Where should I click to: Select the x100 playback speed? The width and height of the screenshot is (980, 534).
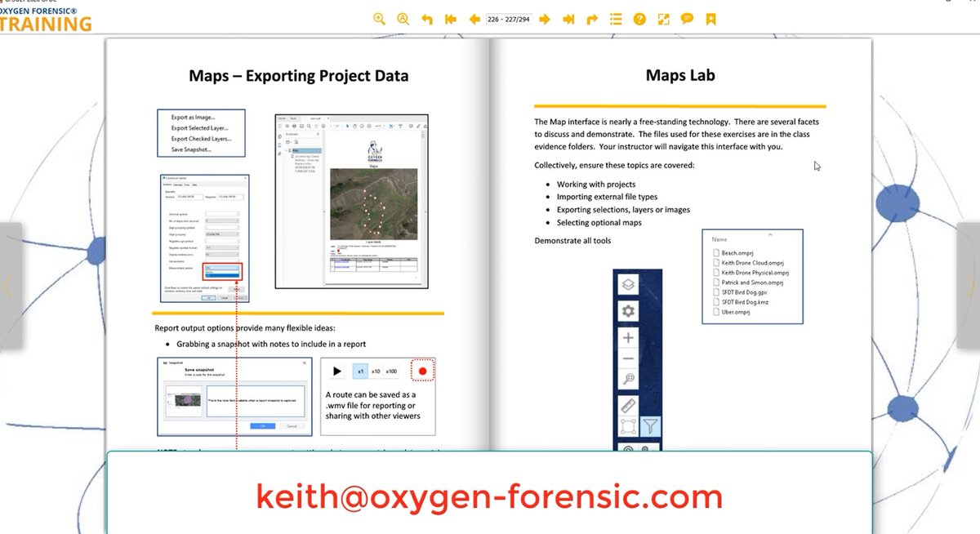click(392, 372)
